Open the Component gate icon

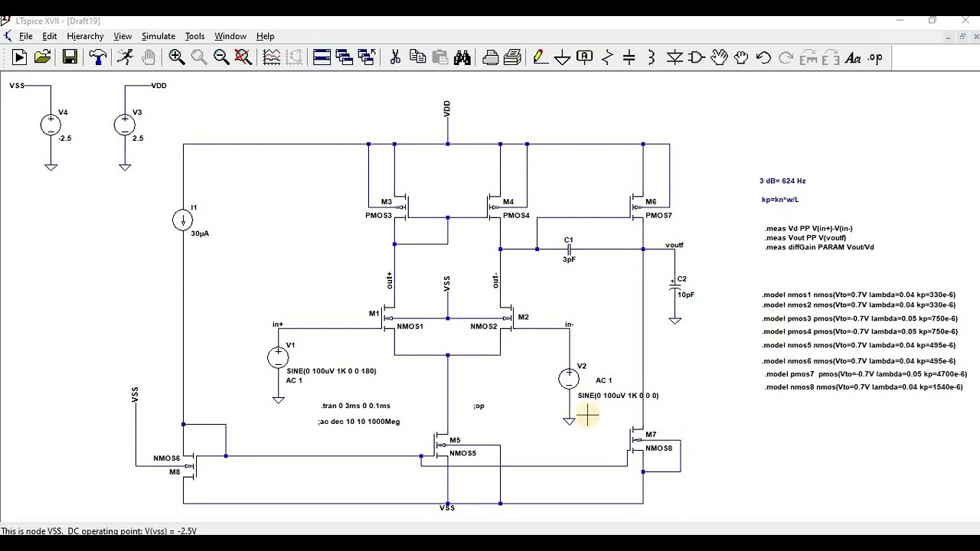[x=697, y=57]
